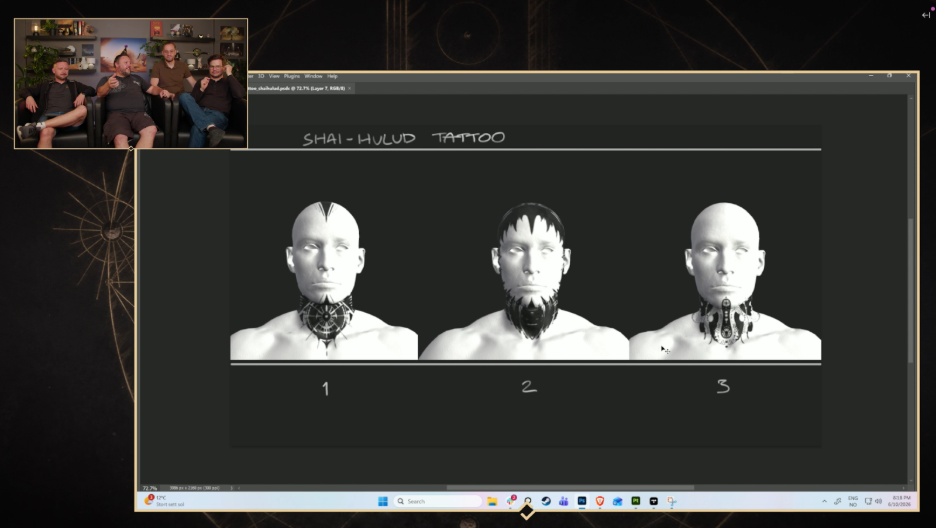Viewport: 936px width, 528px height.
Task: Click the horizontal canvas scrollbar
Action: pos(570,487)
